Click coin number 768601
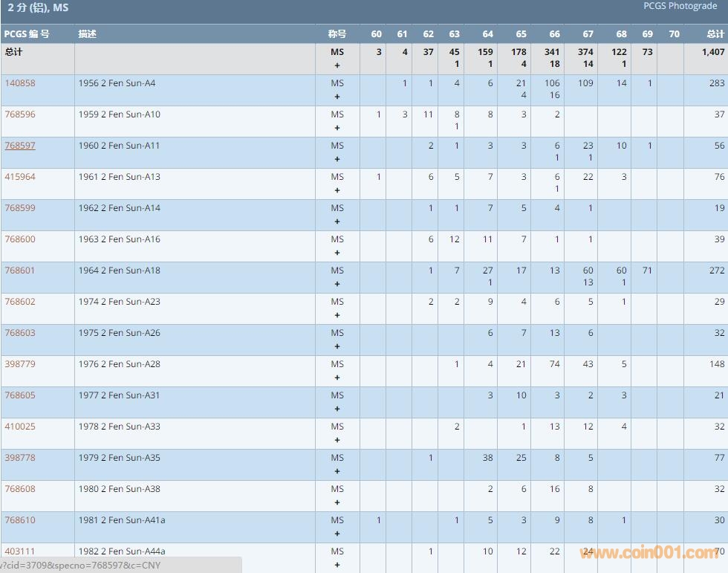The height and width of the screenshot is (573, 728). (x=20, y=271)
